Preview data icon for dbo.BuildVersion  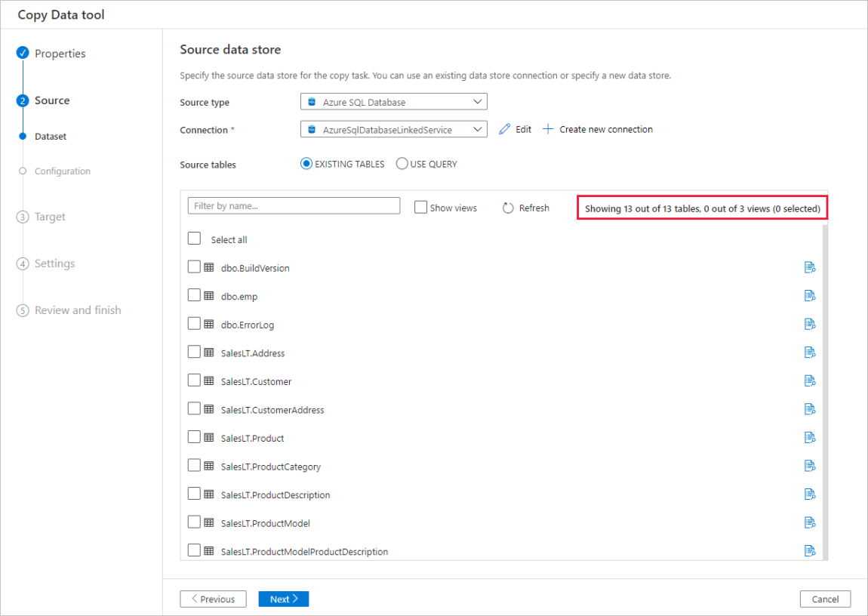click(810, 268)
